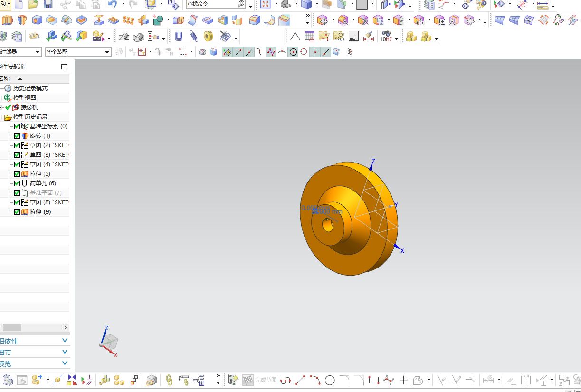Select the sketch Point tool

[403, 380]
